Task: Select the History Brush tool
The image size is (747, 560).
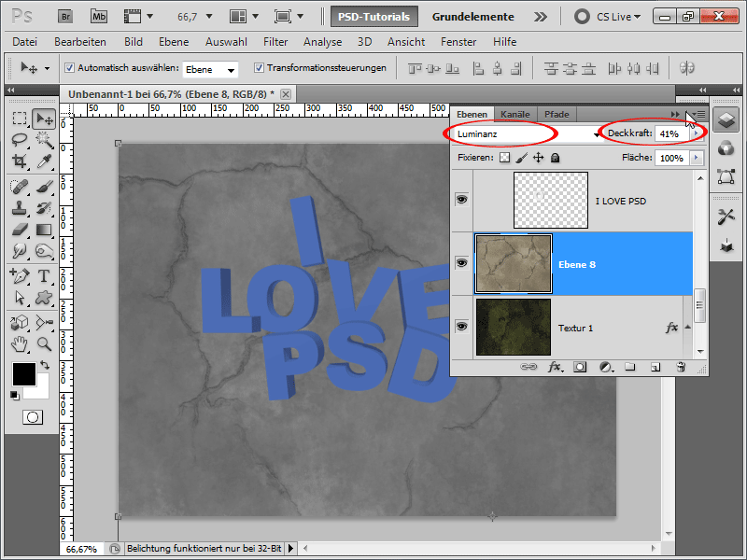Action: click(x=44, y=208)
